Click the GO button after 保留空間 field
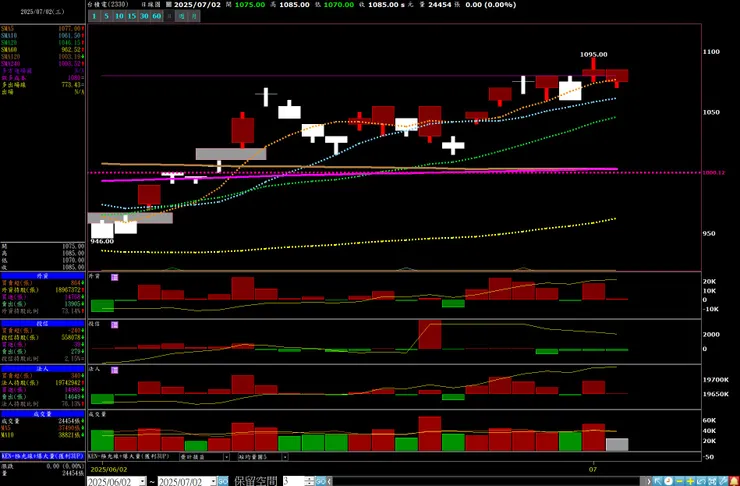The height and width of the screenshot is (486, 740). [x=321, y=481]
